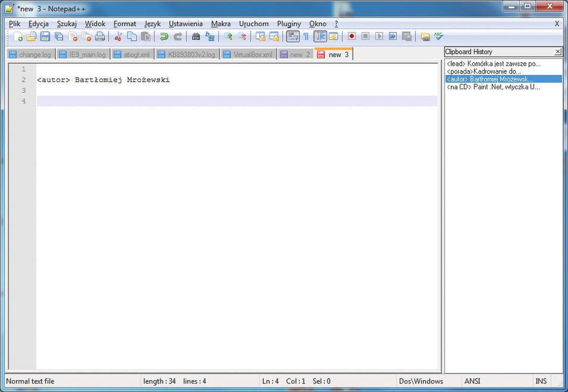Screen dimensions: 568x392
Task: Open Find with binoculars icon
Action: (x=196, y=36)
